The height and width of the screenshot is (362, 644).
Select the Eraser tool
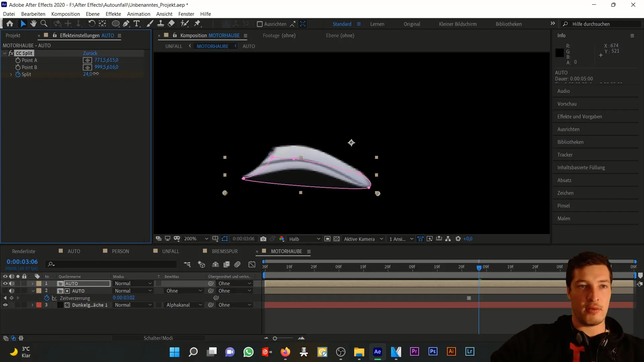click(x=171, y=24)
